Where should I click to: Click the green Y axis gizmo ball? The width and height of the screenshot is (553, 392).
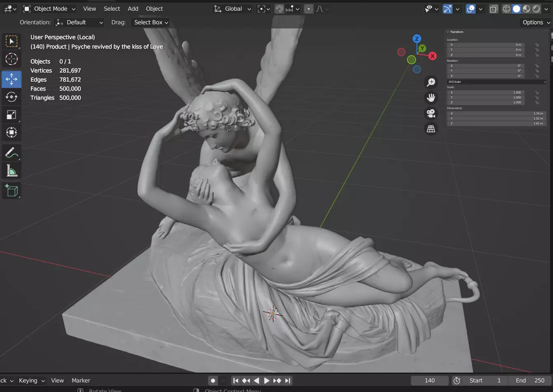[422, 49]
